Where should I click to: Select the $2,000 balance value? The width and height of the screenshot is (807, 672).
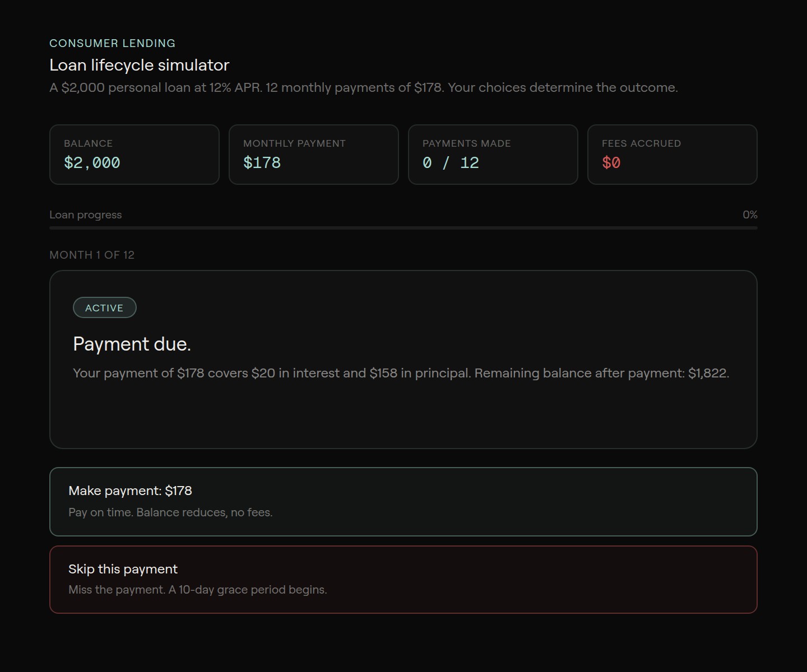[91, 163]
